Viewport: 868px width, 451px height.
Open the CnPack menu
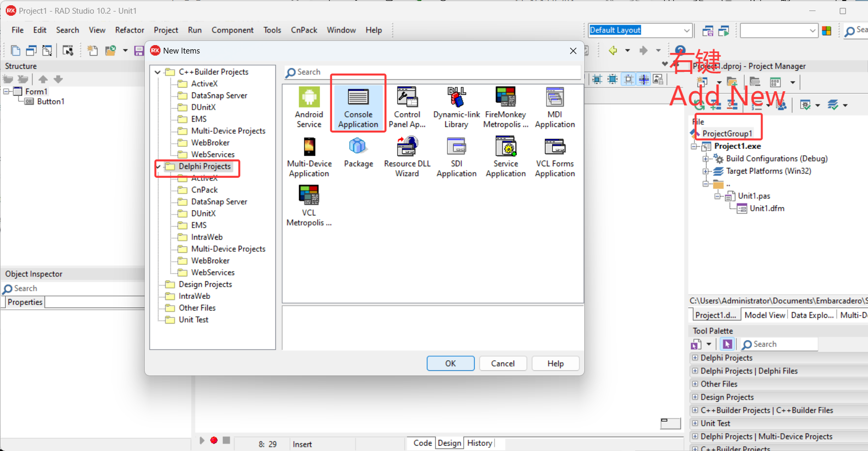click(304, 30)
